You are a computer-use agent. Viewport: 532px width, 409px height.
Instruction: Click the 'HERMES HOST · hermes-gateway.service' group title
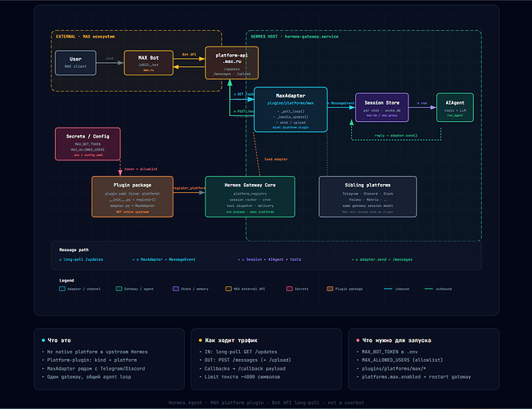295,37
